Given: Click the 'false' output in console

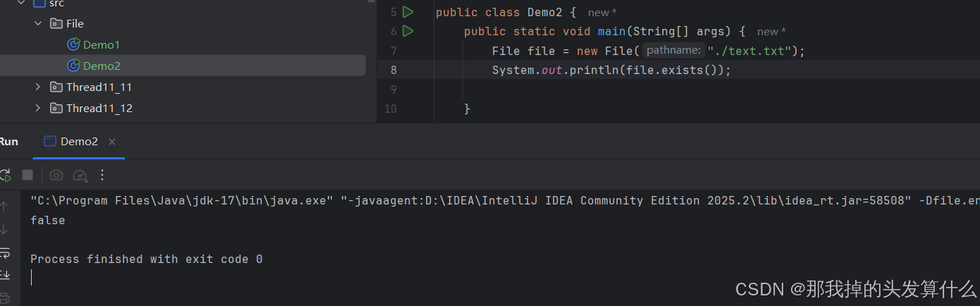Looking at the screenshot, I should tap(48, 220).
